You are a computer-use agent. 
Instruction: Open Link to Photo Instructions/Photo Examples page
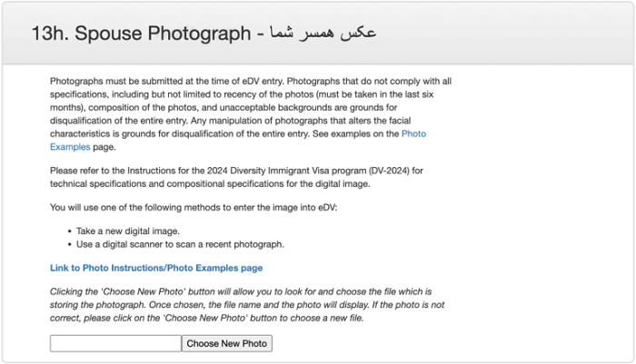coord(156,268)
